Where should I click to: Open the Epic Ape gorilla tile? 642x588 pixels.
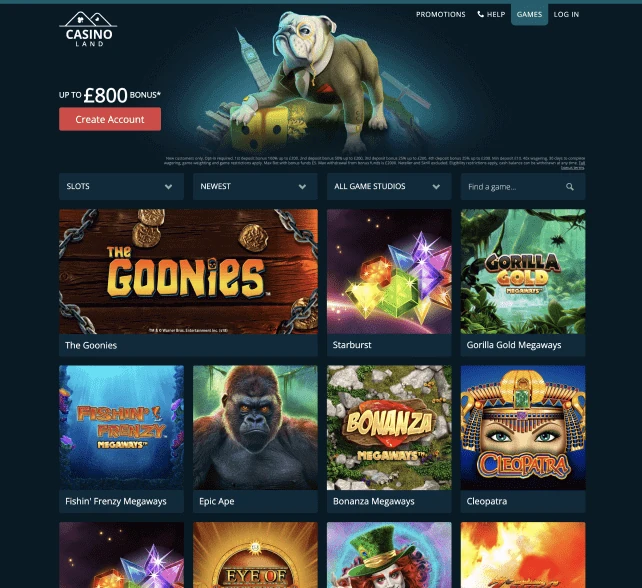point(255,427)
